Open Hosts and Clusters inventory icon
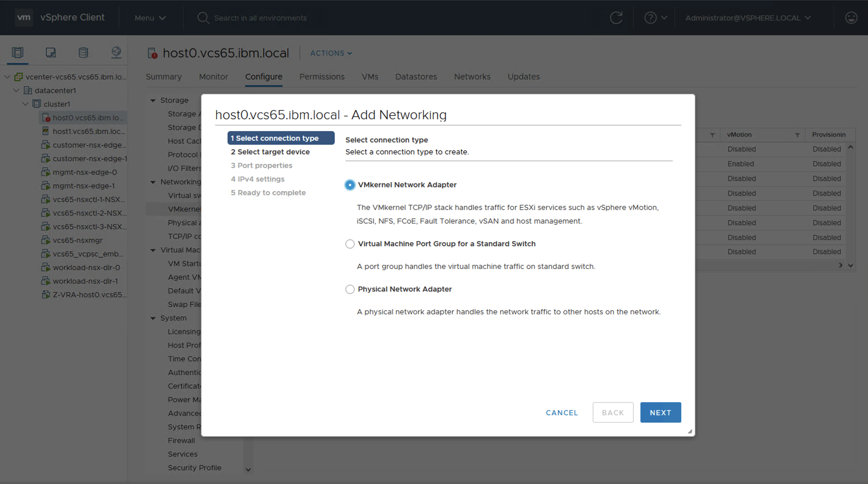 [x=18, y=52]
